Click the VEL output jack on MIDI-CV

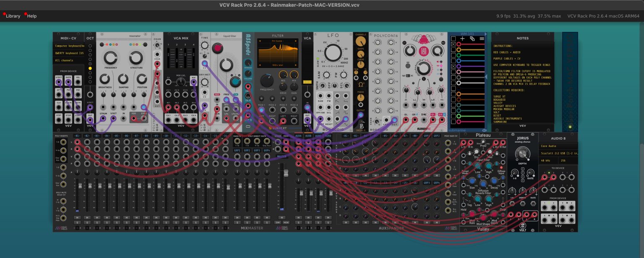point(78,82)
